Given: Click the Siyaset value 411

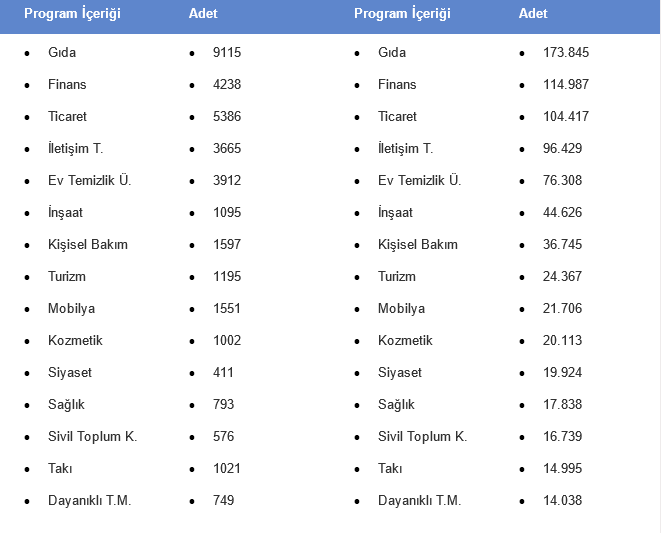Looking at the screenshot, I should [223, 372].
